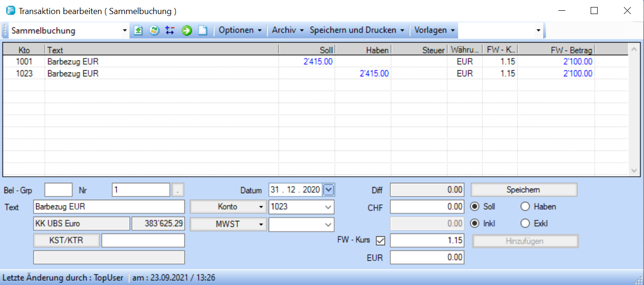Viewport: 644px width, 285px height.
Task: Open the Speichern und Drucken menu
Action: 357,30
